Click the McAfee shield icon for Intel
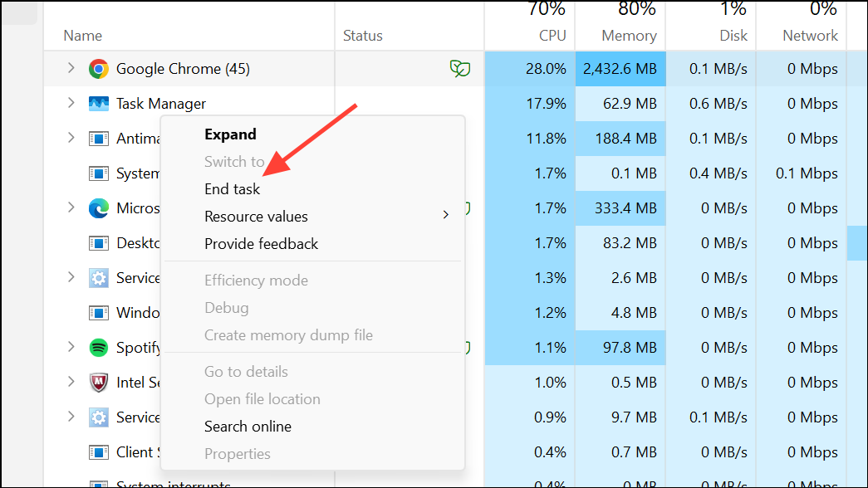This screenshot has width=868, height=488. click(99, 382)
